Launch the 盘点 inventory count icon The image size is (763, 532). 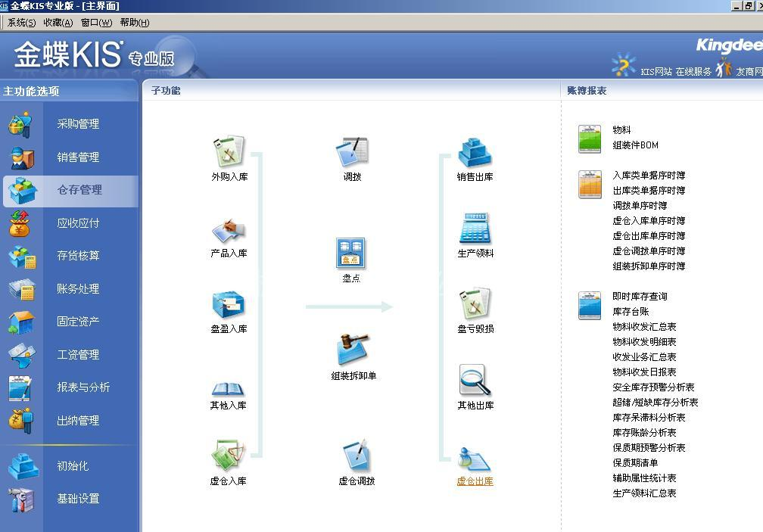click(351, 253)
